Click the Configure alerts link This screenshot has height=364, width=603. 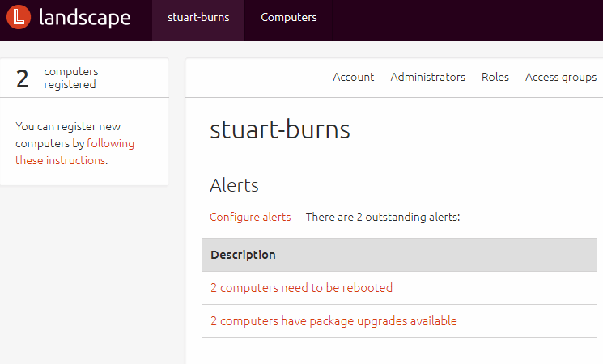click(250, 217)
